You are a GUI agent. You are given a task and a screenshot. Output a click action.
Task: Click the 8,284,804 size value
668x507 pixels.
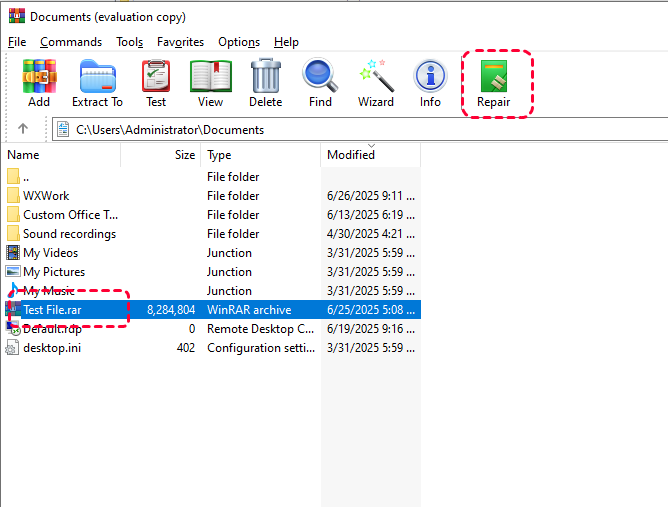point(171,310)
